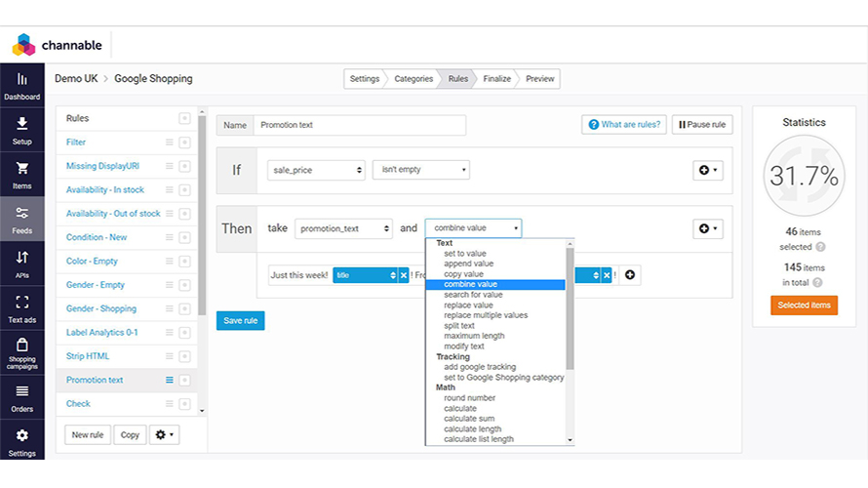Viewport: 868px width, 488px height.
Task: Open the "isn't empty" condition dropdown
Action: 420,170
